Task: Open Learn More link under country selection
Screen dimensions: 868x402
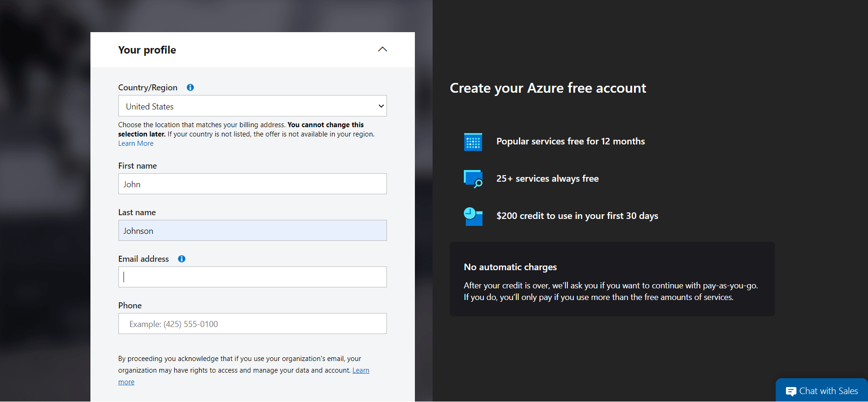Action: 136,143
